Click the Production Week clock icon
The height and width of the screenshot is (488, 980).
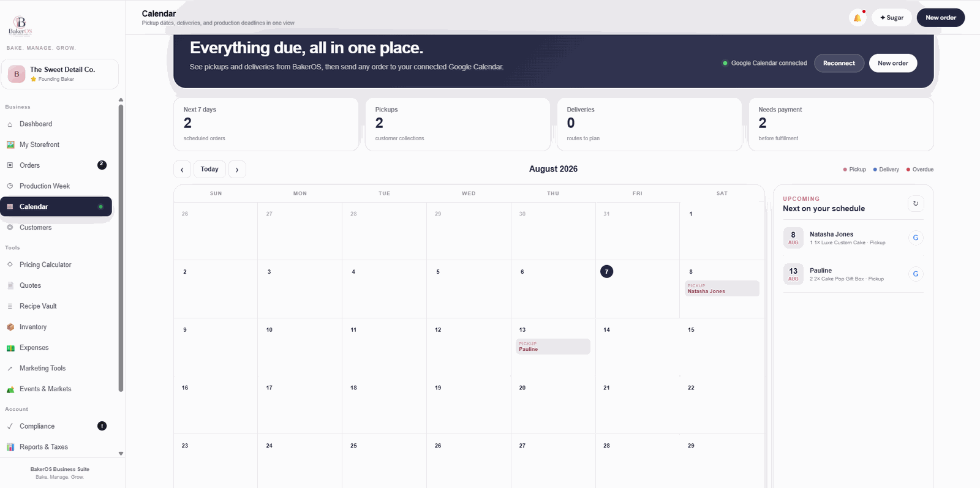click(10, 186)
